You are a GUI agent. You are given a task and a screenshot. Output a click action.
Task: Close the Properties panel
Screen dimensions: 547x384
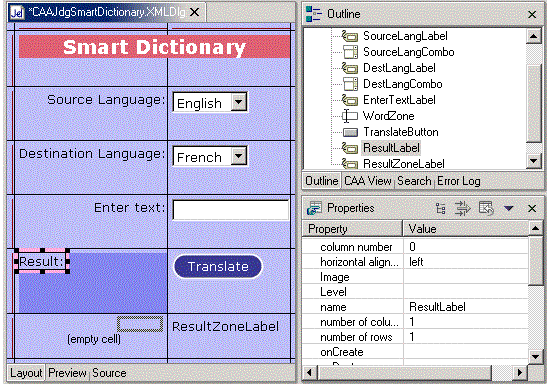[x=532, y=209]
